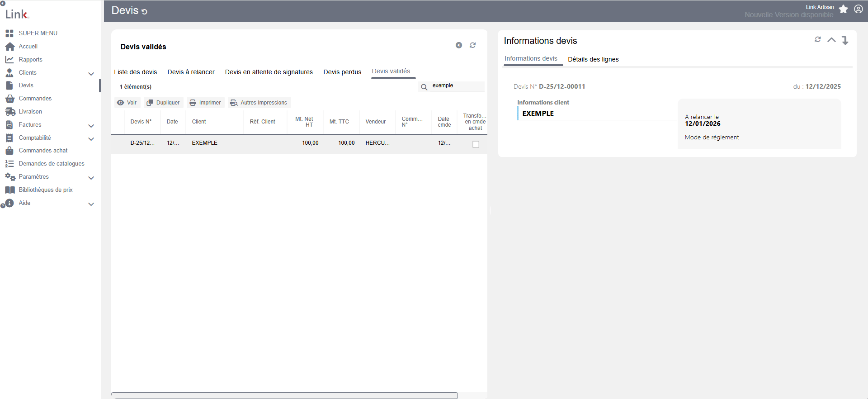Click the Voir button
The height and width of the screenshot is (399, 868).
point(127,103)
